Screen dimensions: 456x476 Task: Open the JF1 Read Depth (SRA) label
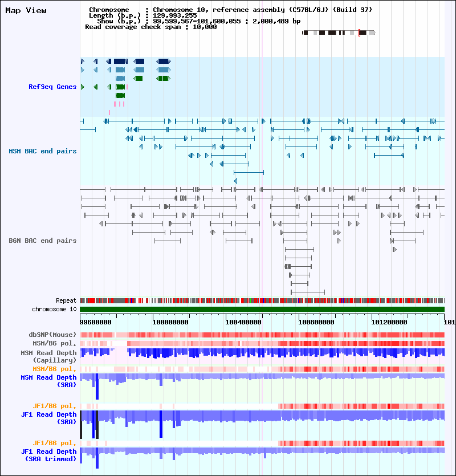tap(48, 418)
